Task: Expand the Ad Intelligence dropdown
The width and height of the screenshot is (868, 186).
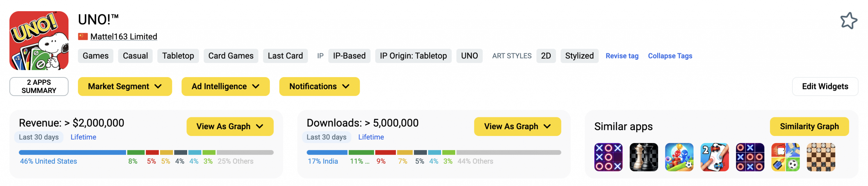Action: 225,87
